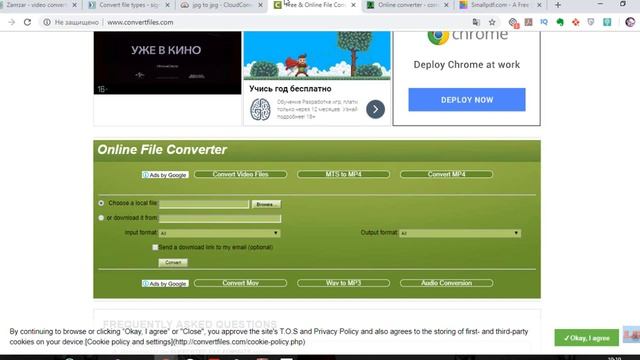Open the 'Convert MP4' ad link
640x360 pixels.
click(x=447, y=174)
